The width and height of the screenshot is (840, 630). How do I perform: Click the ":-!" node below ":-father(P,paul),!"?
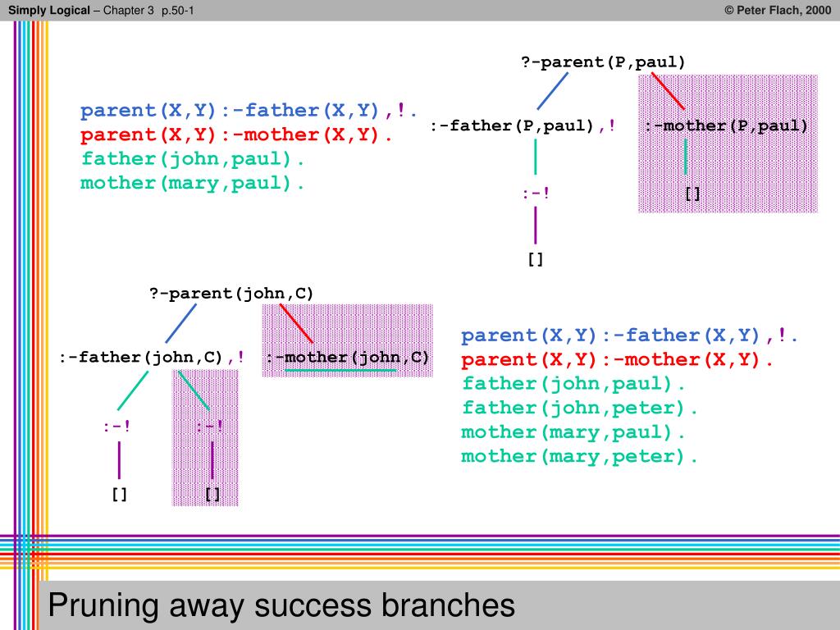click(x=536, y=193)
